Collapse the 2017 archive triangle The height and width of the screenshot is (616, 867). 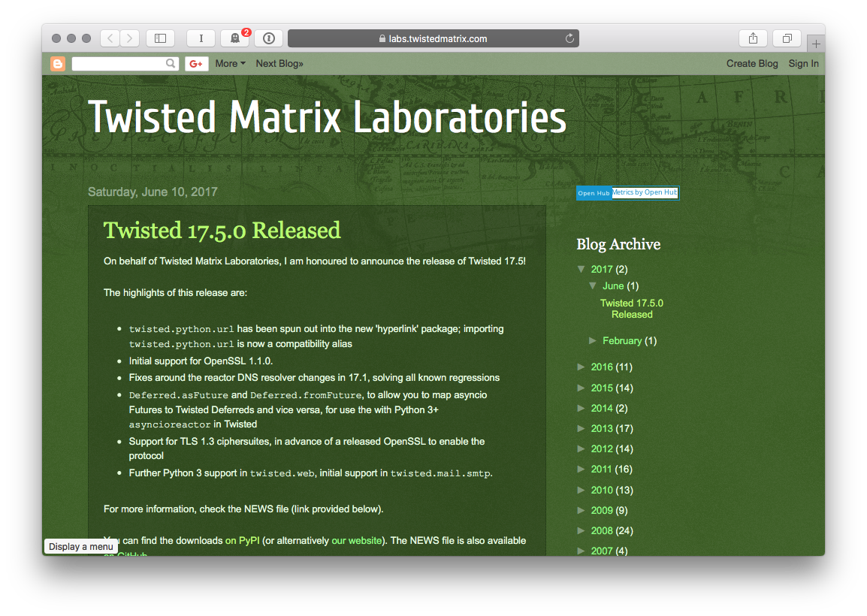coord(582,269)
